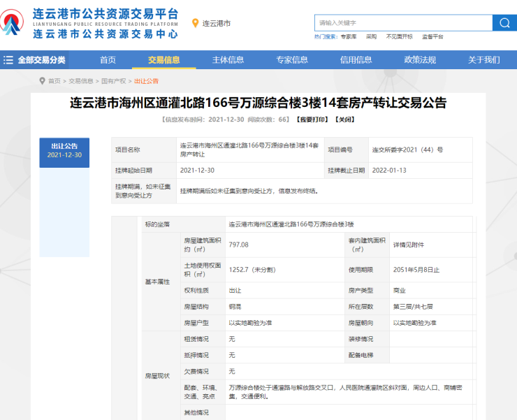Open the 信用信息 navigation tab

pos(356,59)
